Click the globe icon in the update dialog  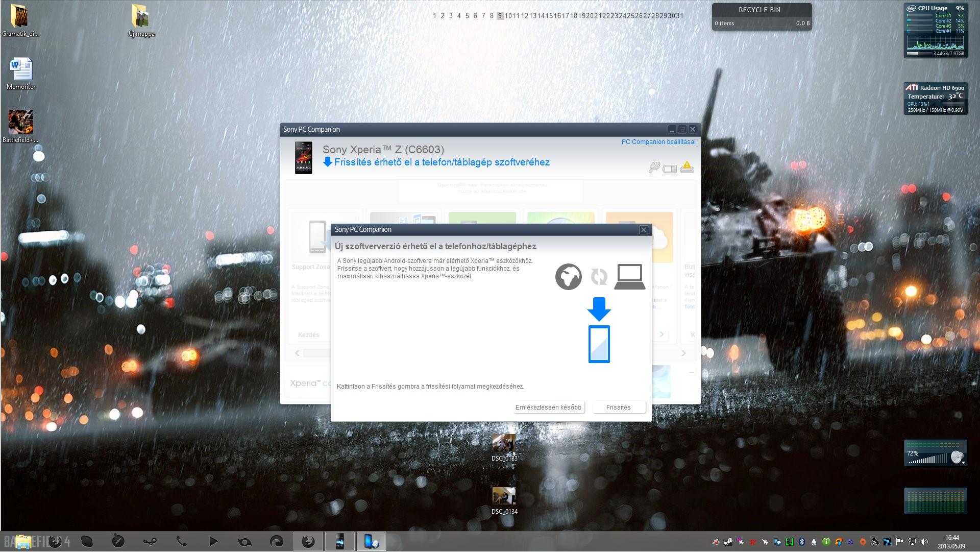[568, 277]
